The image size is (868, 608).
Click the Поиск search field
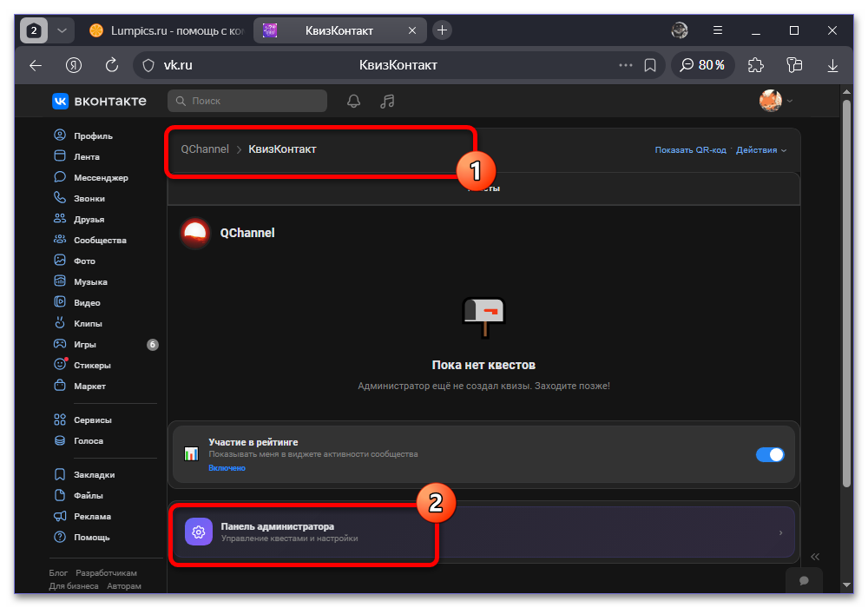pyautogui.click(x=247, y=101)
